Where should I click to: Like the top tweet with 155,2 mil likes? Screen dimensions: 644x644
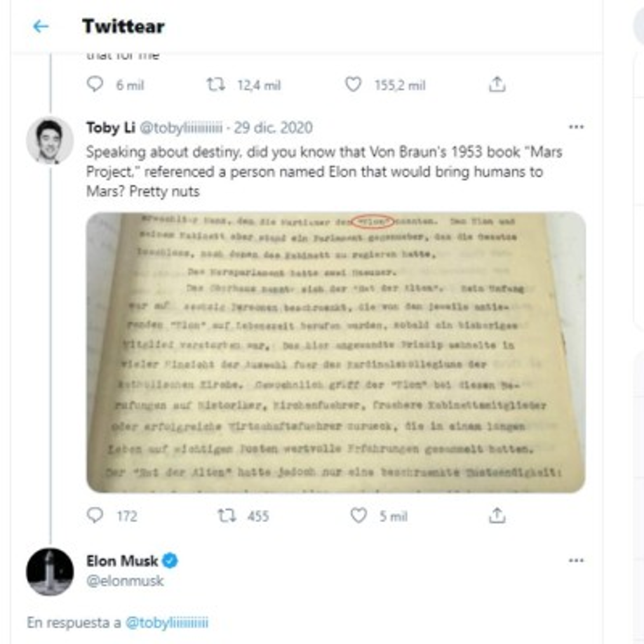pyautogui.click(x=354, y=85)
